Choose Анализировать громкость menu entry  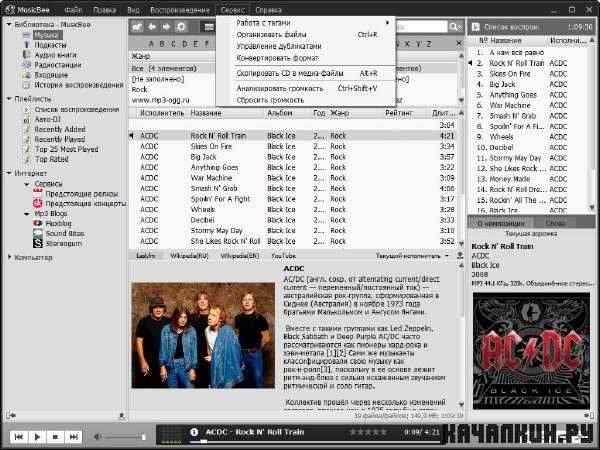(306, 88)
